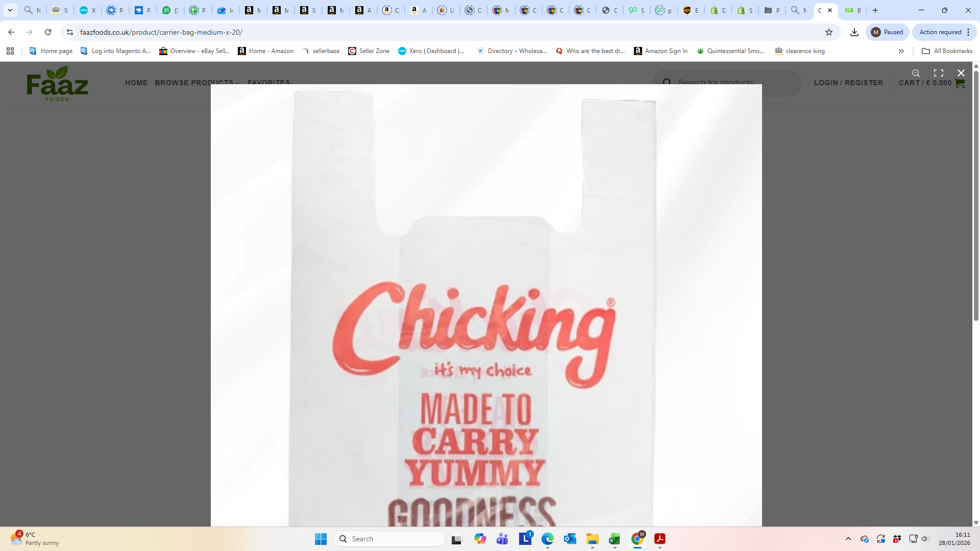Viewport: 980px width, 551px height.
Task: Open All Bookmarks folder
Action: (947, 51)
